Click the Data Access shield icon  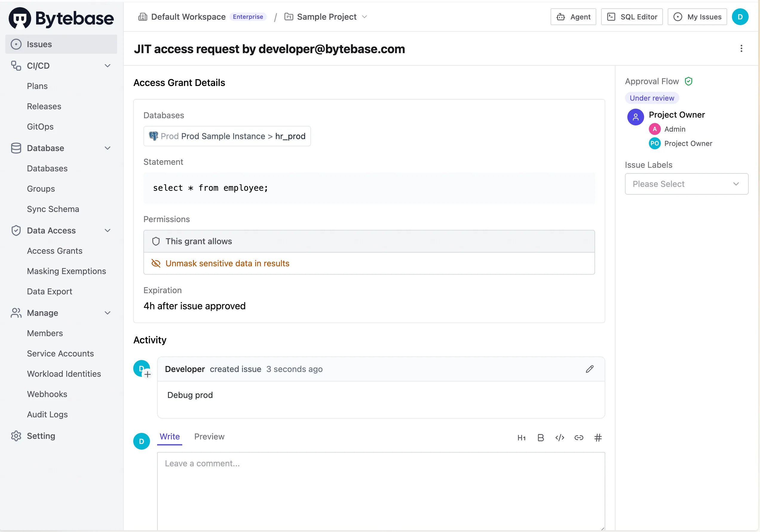(x=16, y=230)
